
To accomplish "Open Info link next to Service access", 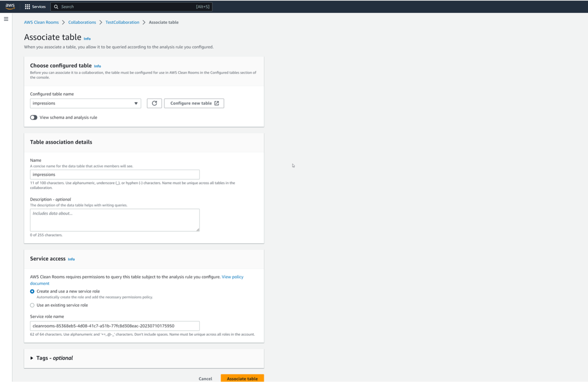I will (71, 259).
